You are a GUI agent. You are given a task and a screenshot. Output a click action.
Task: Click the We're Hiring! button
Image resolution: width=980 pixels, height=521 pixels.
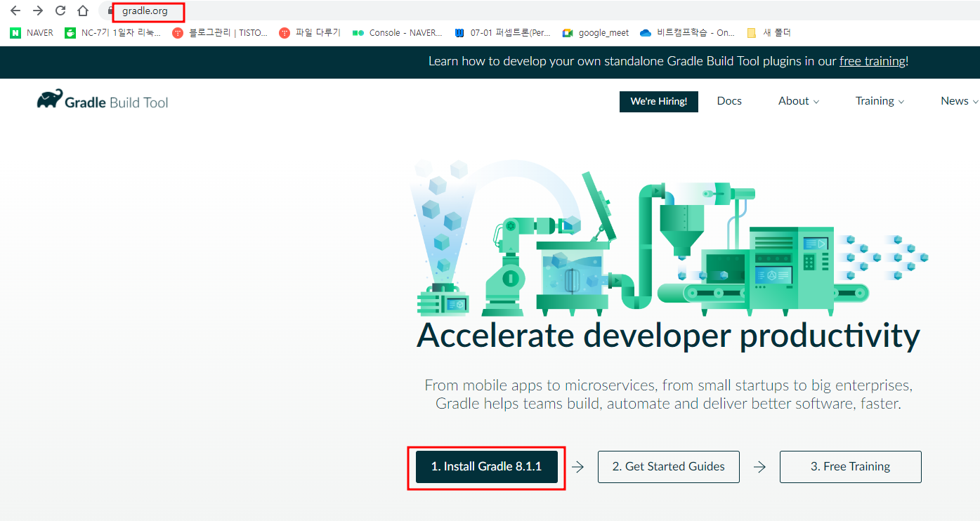tap(659, 101)
